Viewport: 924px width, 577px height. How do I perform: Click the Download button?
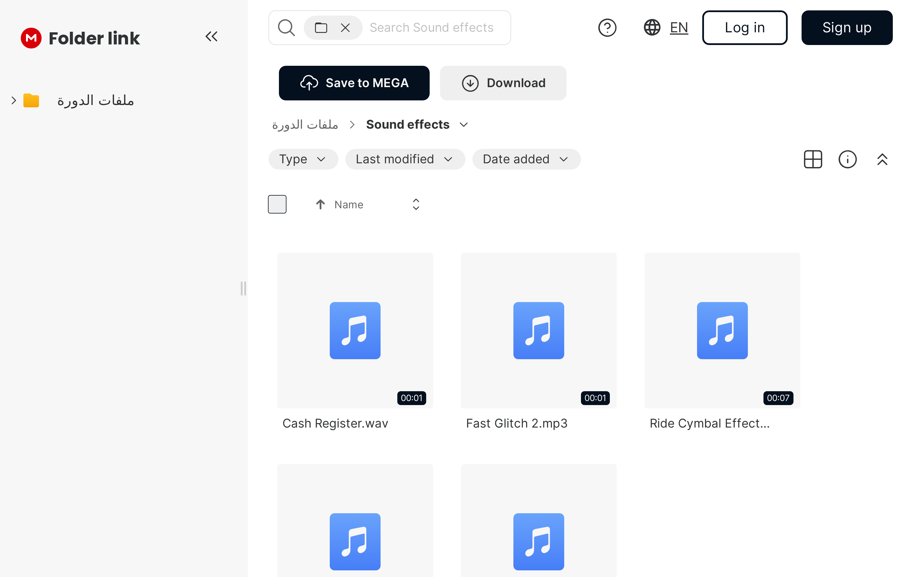(x=503, y=83)
